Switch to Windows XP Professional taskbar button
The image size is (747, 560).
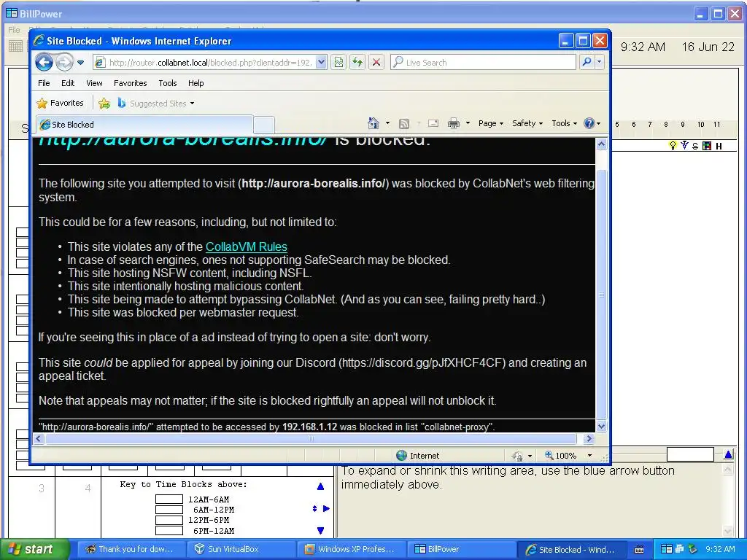pos(352,549)
